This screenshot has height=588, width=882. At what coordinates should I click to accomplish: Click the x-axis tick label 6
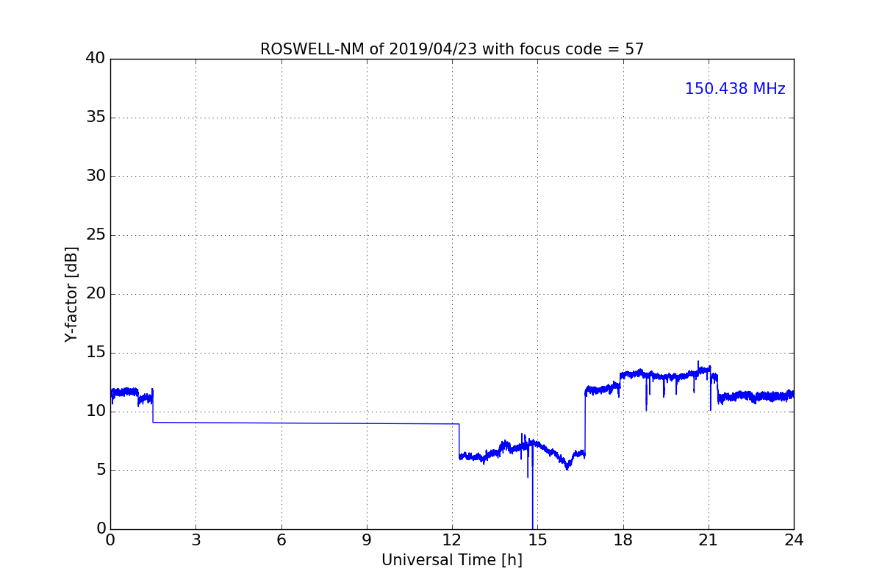click(x=282, y=540)
